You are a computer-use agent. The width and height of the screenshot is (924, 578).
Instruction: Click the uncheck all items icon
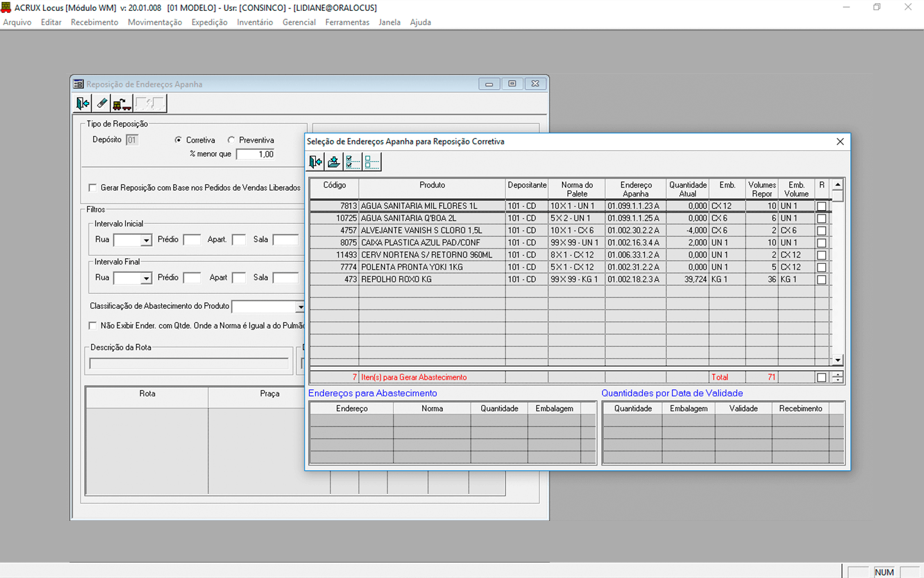(x=372, y=162)
